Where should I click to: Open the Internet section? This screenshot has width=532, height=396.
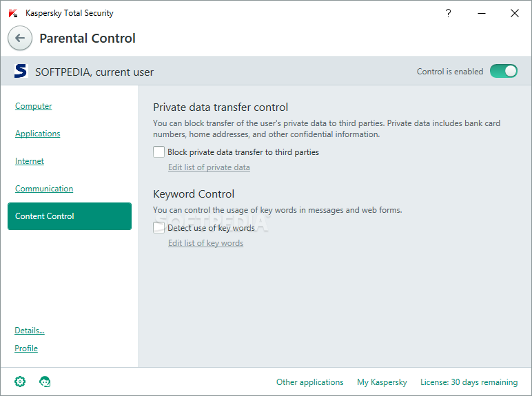point(30,160)
